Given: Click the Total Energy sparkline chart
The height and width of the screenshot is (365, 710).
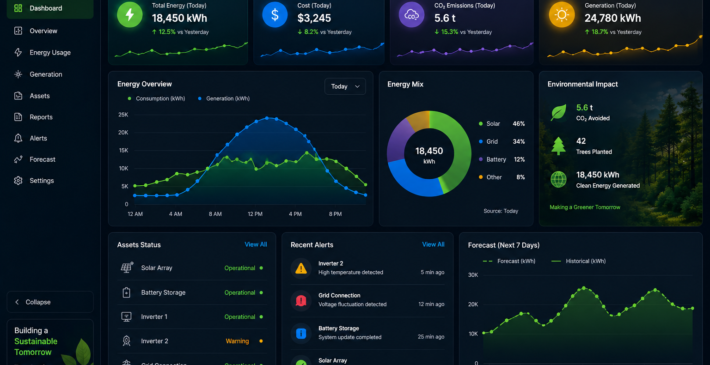Looking at the screenshot, I should 181,50.
